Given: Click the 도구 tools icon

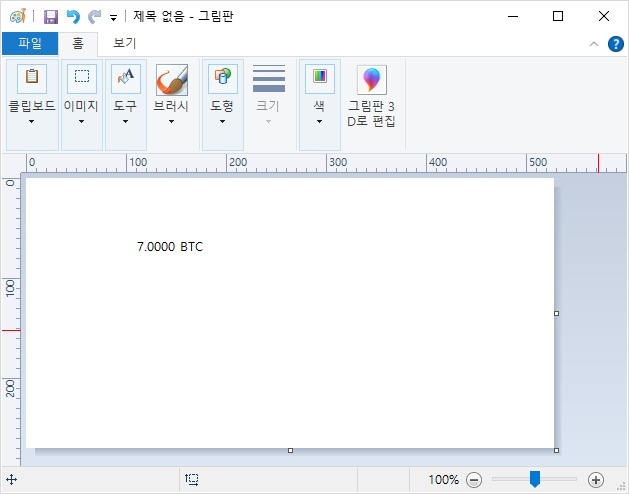Looking at the screenshot, I should tap(126, 78).
